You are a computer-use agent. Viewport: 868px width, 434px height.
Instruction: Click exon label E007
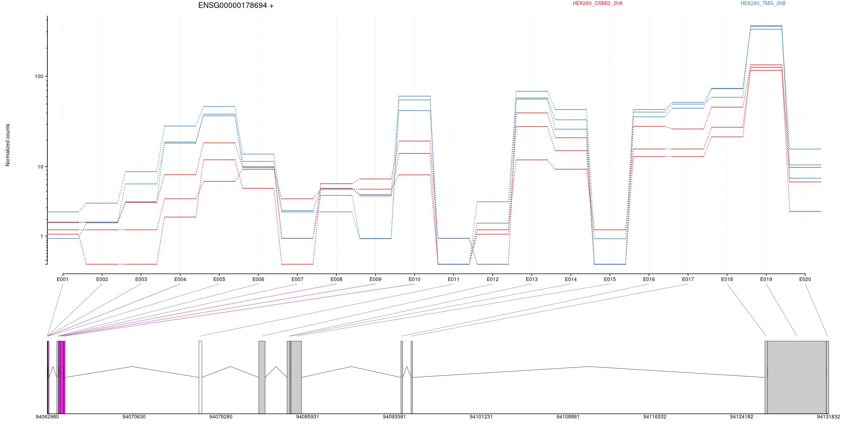click(297, 279)
